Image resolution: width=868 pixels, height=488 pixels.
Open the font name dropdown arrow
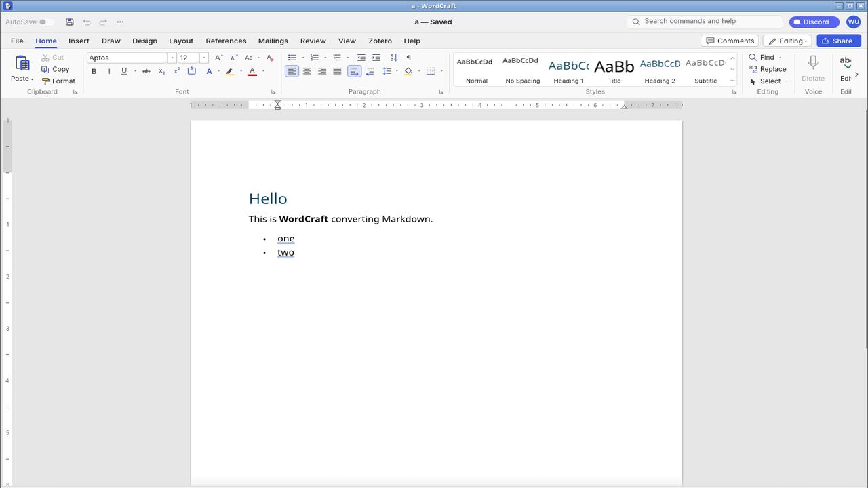coord(172,58)
